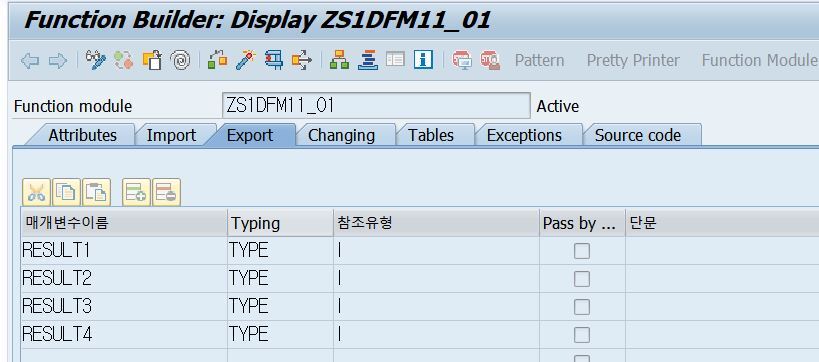Viewport: 819px width, 362px height.
Task: Click the Function Module toolbar button
Action: pyautogui.click(x=760, y=61)
